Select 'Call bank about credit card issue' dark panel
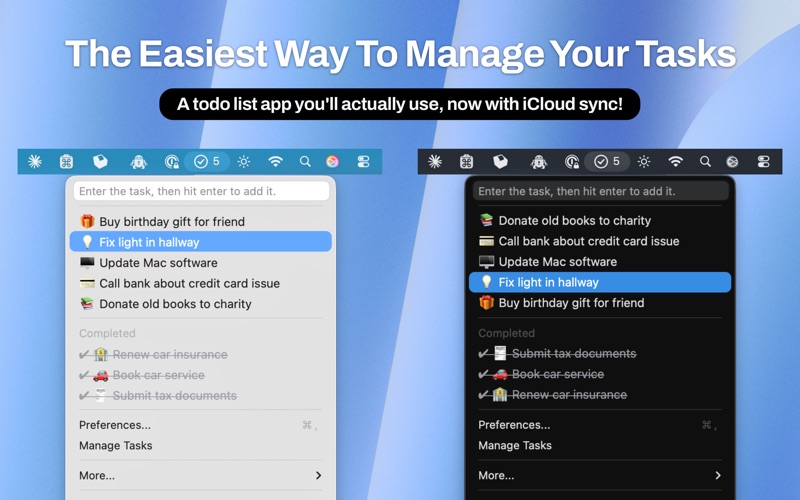 click(x=600, y=241)
